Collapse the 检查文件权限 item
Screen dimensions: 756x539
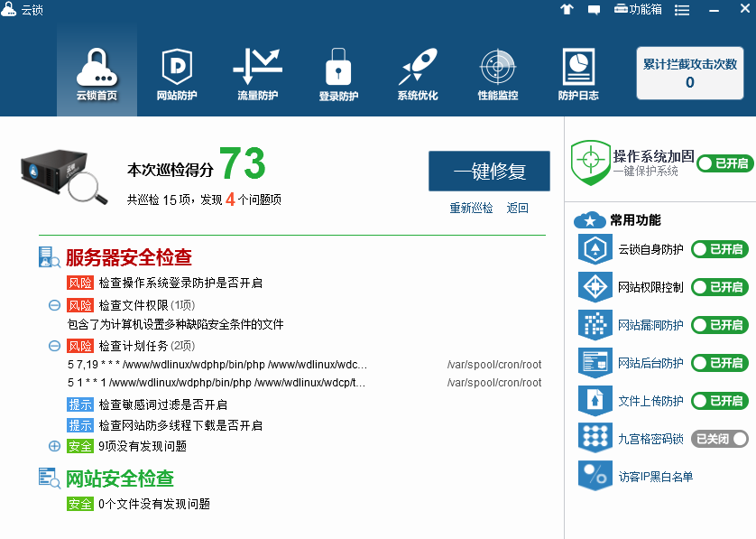pos(55,306)
